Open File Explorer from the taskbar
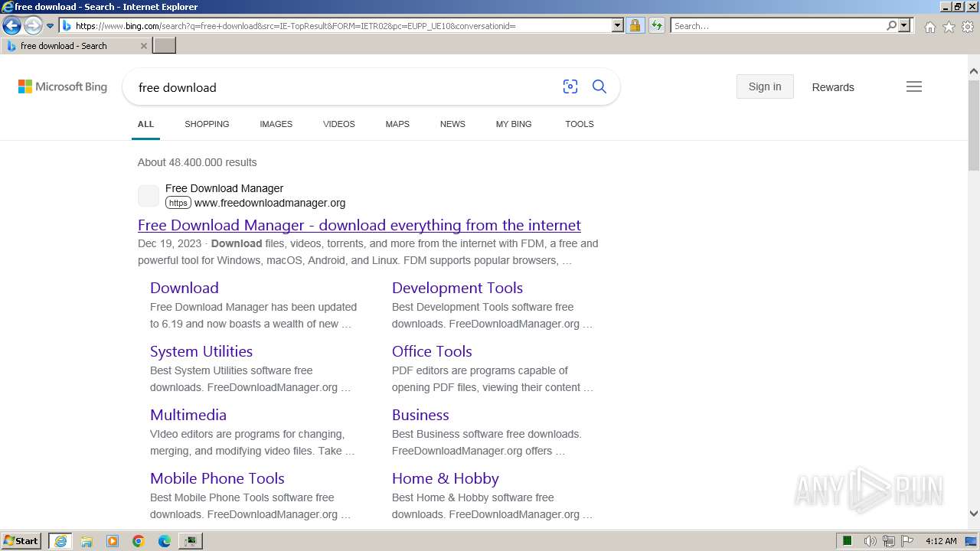 87,541
